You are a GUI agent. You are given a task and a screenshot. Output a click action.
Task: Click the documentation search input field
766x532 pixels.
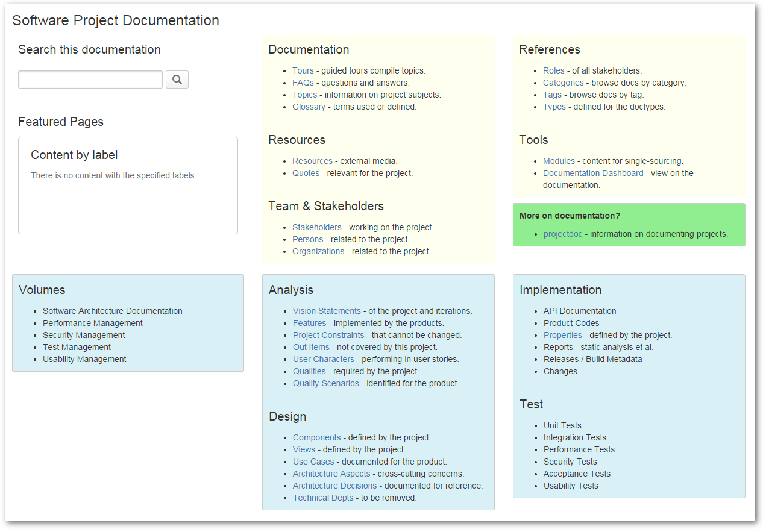point(90,80)
